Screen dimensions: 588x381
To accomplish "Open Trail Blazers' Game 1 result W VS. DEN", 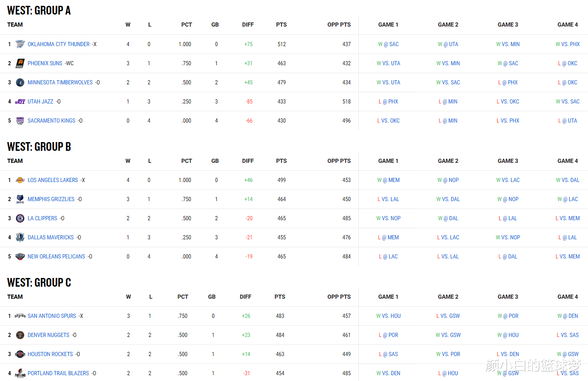I will (x=388, y=373).
